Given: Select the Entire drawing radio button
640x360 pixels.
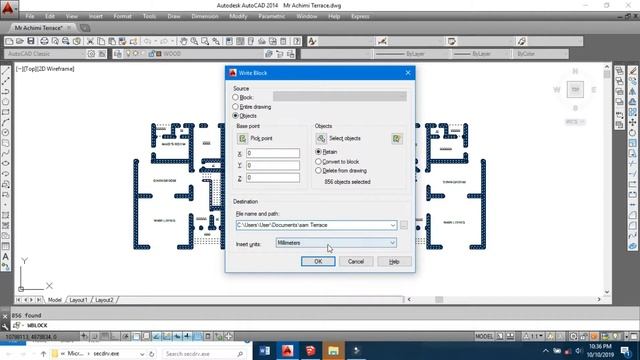Looking at the screenshot, I should [x=236, y=107].
